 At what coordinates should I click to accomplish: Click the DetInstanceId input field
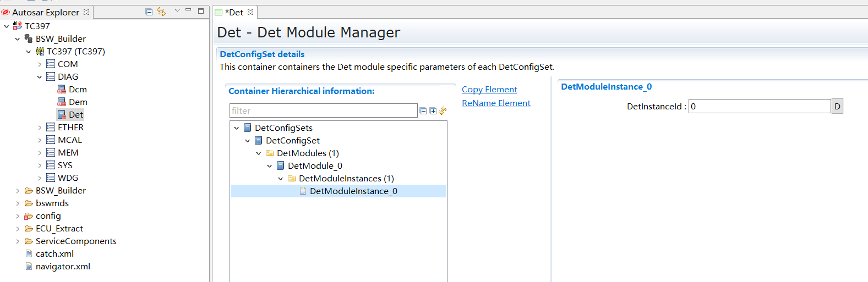[759, 106]
